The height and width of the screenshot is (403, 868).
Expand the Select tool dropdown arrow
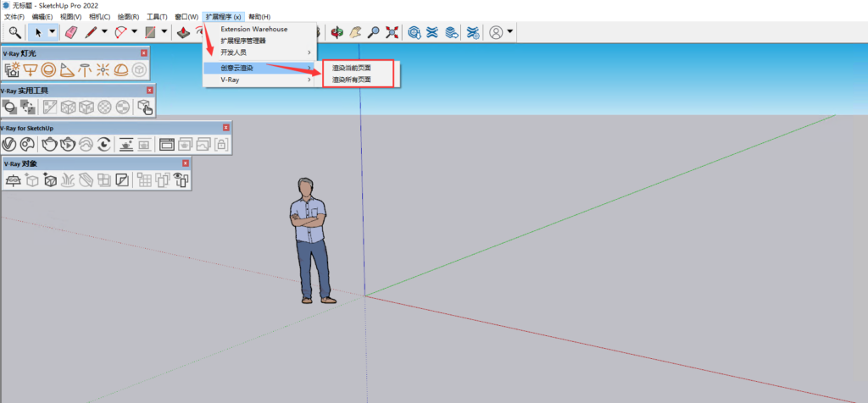point(53,32)
